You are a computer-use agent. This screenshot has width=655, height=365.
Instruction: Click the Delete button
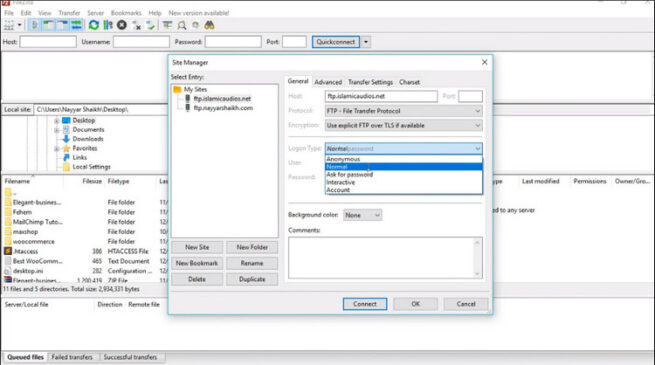tap(197, 279)
